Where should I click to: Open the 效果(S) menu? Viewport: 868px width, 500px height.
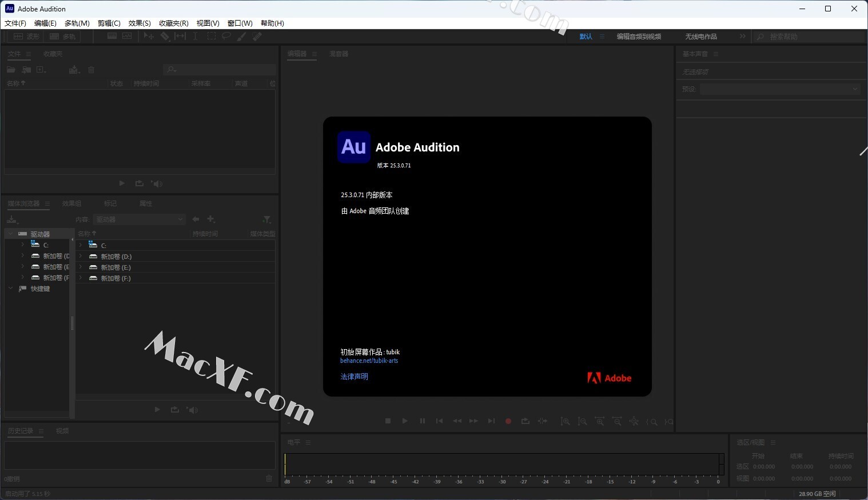point(140,23)
